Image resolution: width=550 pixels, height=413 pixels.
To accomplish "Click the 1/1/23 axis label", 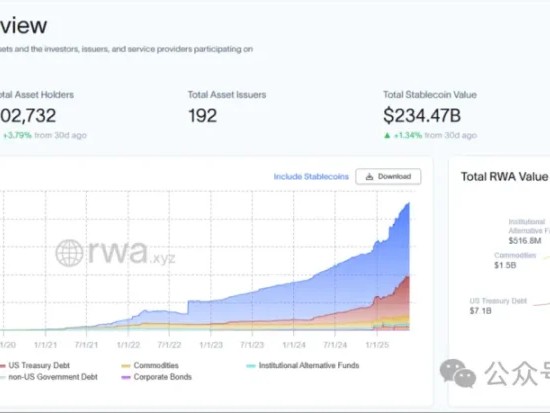I will click(211, 345).
